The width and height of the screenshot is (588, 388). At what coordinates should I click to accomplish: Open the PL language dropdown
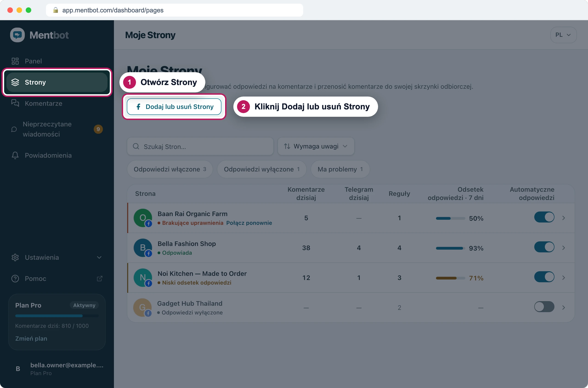pos(563,35)
